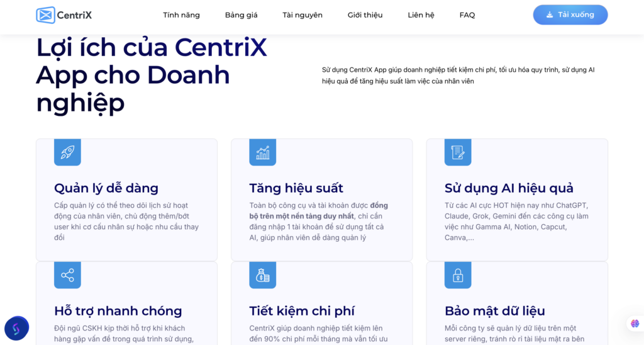Click the Tiết kiệm chi phí heading
This screenshot has width=644, height=345.
302,311
